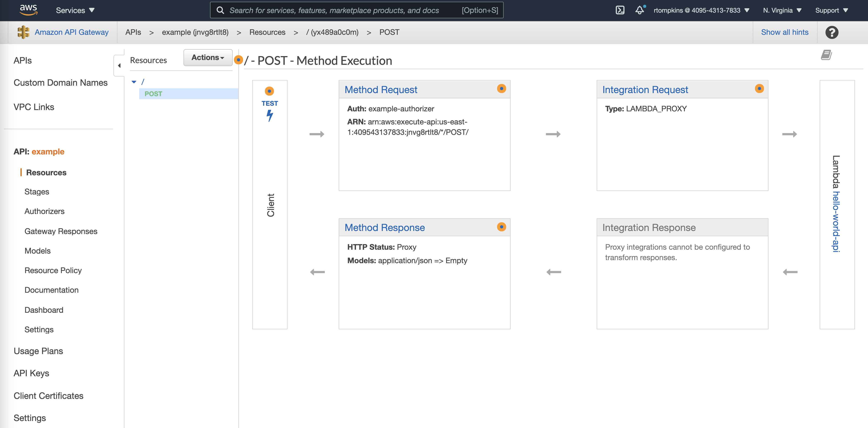Click the TEST lightning bolt icon

pos(270,115)
